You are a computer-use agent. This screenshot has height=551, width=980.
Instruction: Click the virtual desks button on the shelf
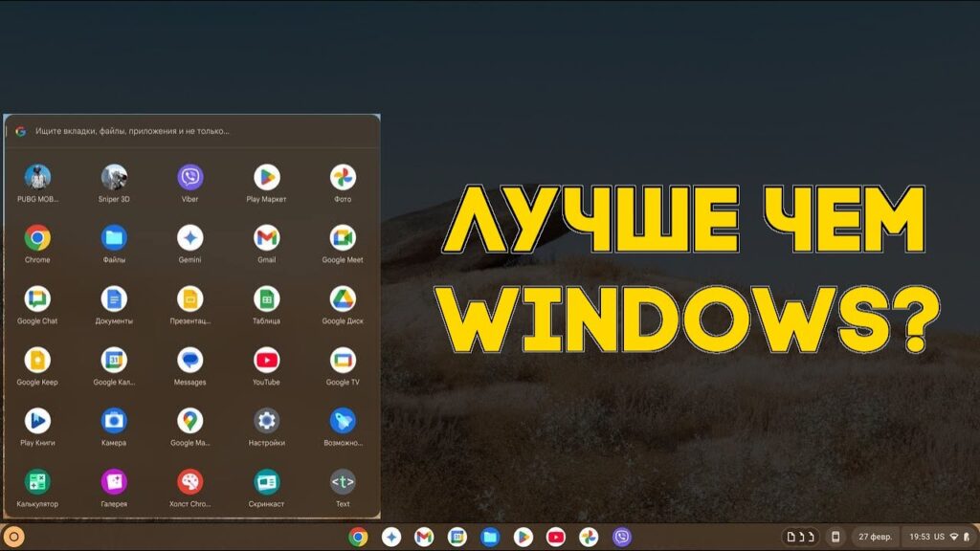[x=801, y=537]
